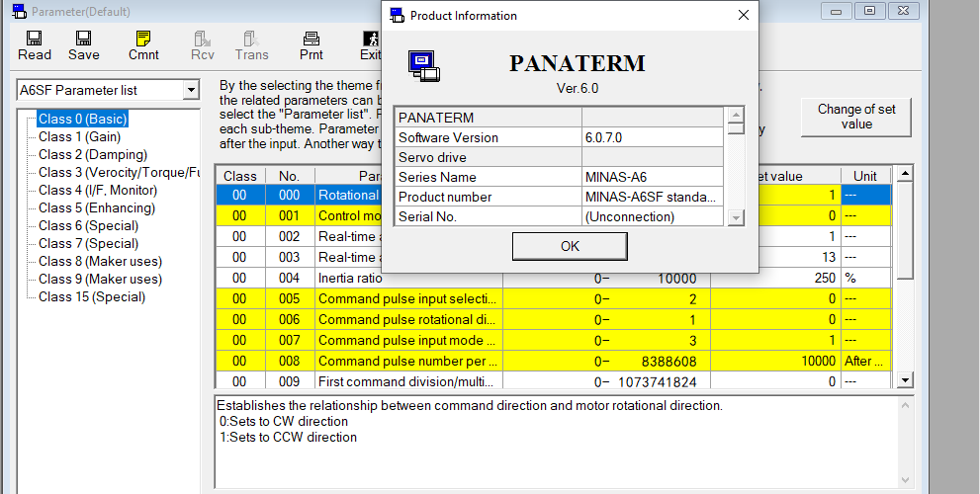Click the Trans transmit icon
This screenshot has width=980, height=494.
click(251, 45)
